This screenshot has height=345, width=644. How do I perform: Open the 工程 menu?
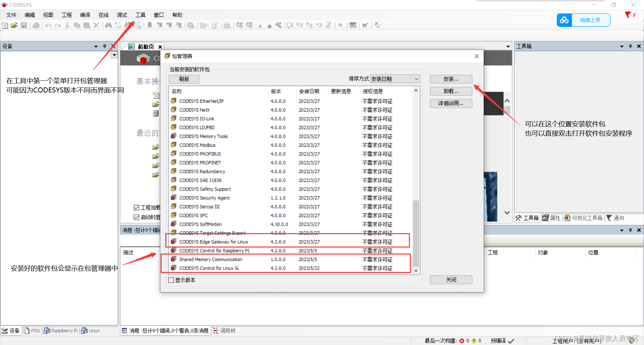pos(66,15)
